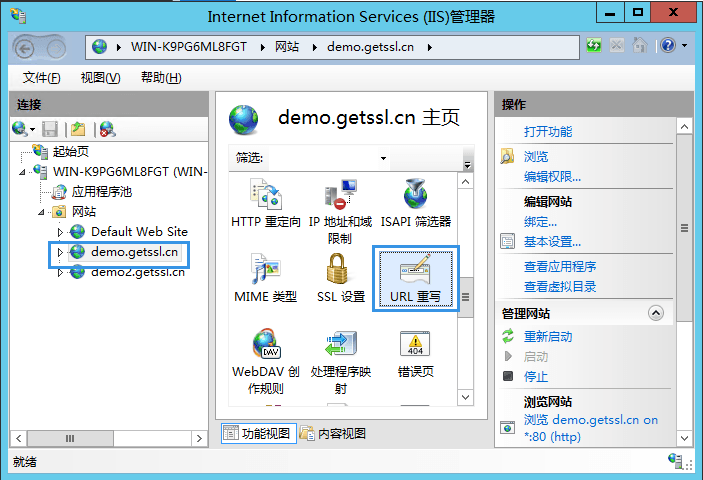
Task: Open the MIME 类型 feature
Action: click(x=265, y=278)
